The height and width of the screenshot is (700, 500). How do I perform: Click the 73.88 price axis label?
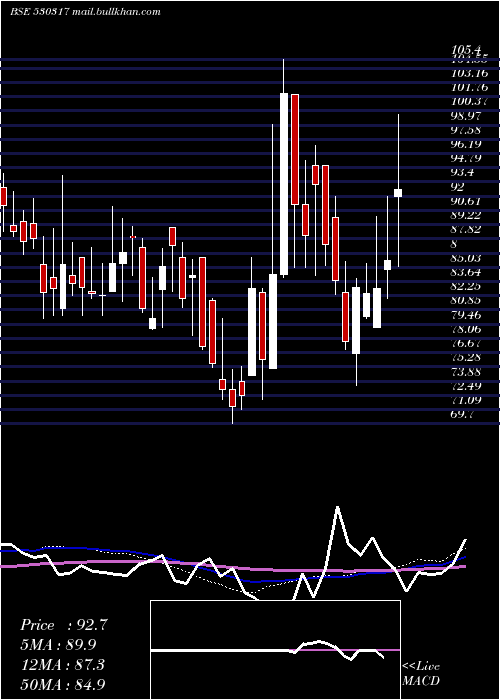466,372
